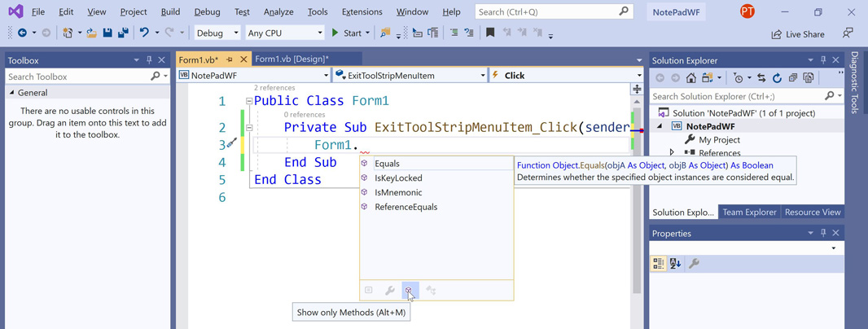Click the Refresh icon in Solution Explorer

pyautogui.click(x=777, y=78)
